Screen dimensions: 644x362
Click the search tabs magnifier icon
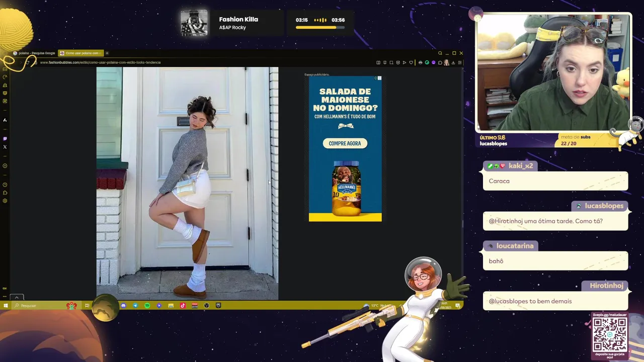[x=440, y=53]
